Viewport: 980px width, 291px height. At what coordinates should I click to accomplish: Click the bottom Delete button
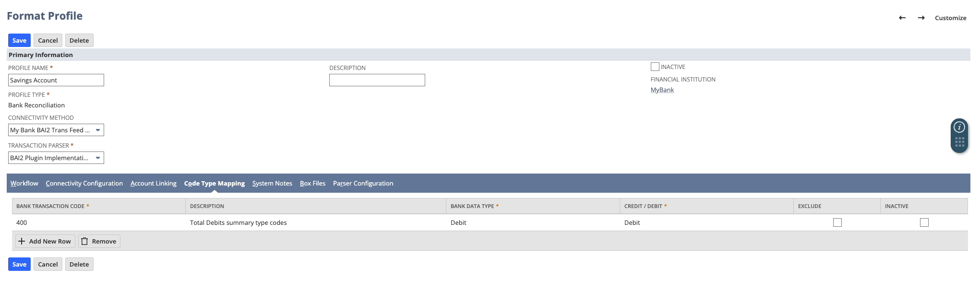[x=79, y=264]
